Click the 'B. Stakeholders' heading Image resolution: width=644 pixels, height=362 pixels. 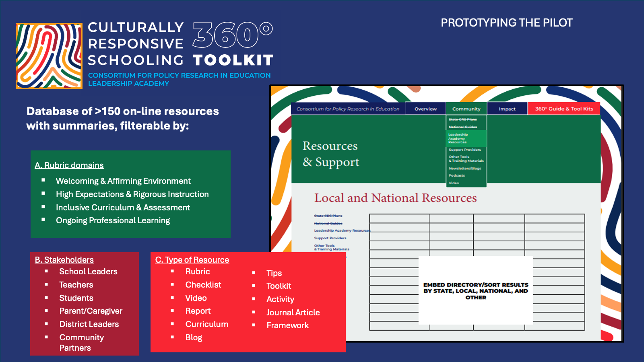pos(64,260)
